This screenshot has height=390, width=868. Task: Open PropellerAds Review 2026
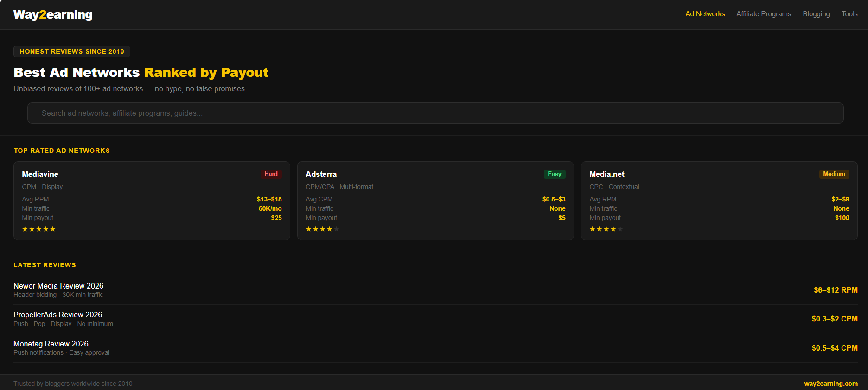58,315
